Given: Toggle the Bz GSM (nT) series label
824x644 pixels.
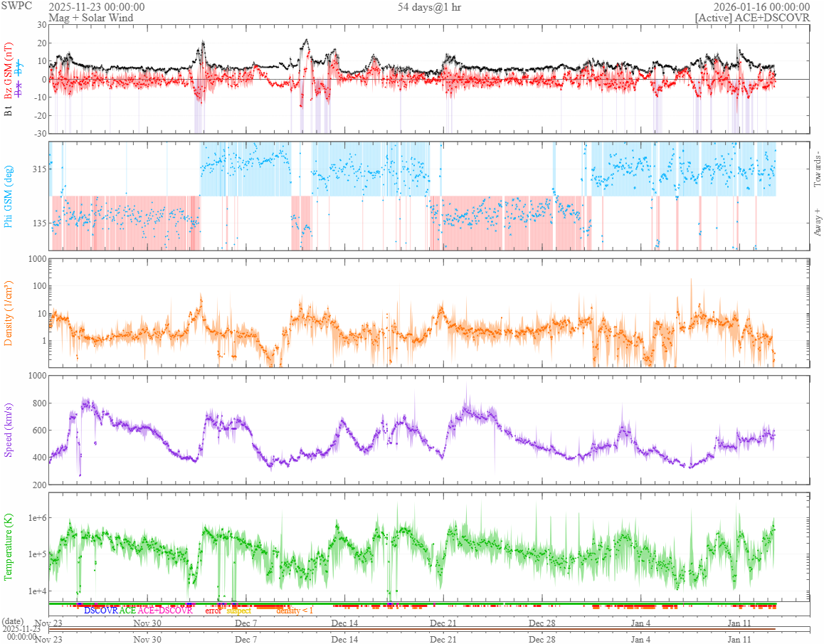Looking at the screenshot, I should (x=8, y=71).
